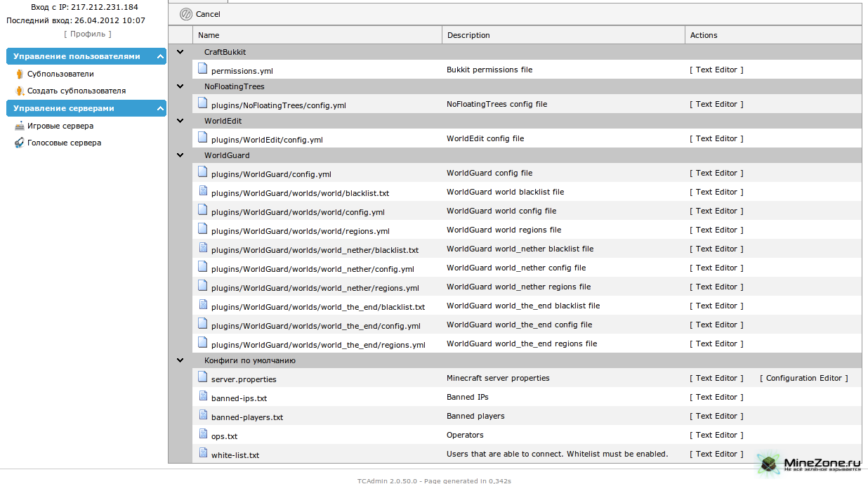Image resolution: width=868 pixels, height=484 pixels.
Task: Open Configuration Editor for server.properties
Action: (x=803, y=378)
